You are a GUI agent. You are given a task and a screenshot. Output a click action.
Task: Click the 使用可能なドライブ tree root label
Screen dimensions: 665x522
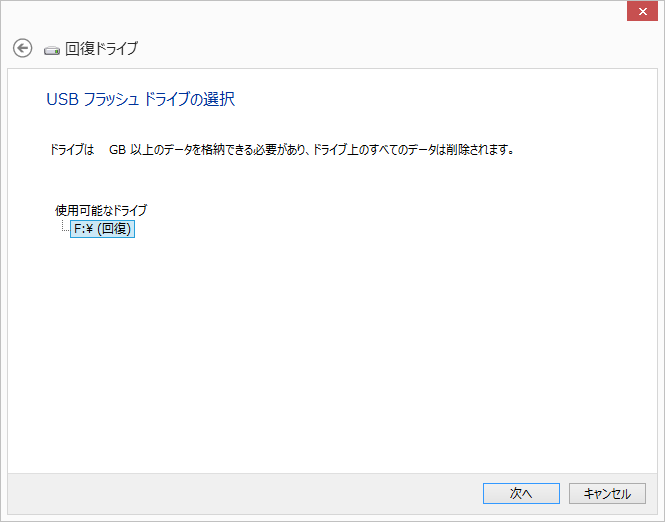pos(101,210)
